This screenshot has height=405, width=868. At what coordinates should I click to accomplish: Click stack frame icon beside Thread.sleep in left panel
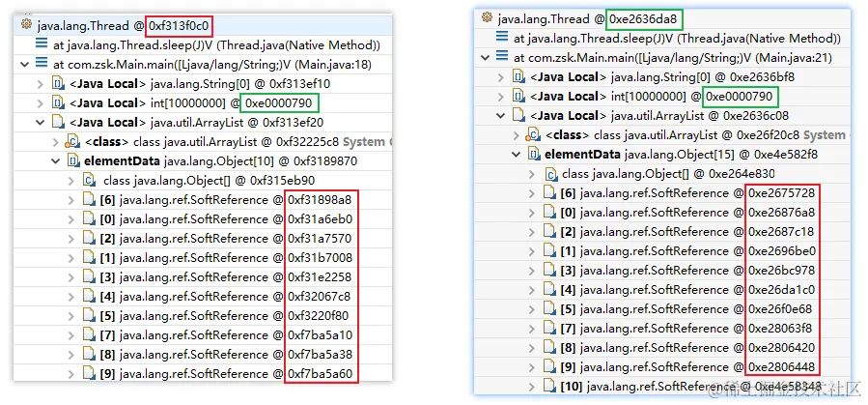click(x=42, y=43)
